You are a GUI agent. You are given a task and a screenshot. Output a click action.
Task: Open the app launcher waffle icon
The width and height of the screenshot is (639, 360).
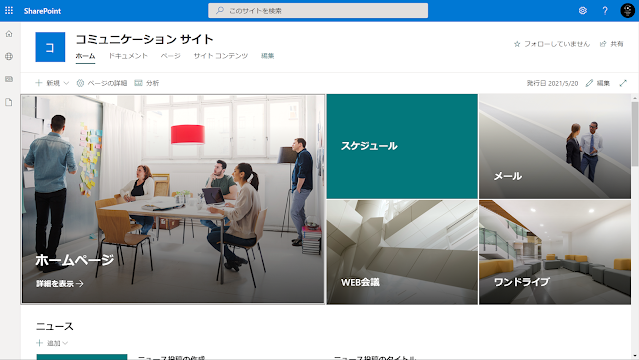(x=9, y=11)
